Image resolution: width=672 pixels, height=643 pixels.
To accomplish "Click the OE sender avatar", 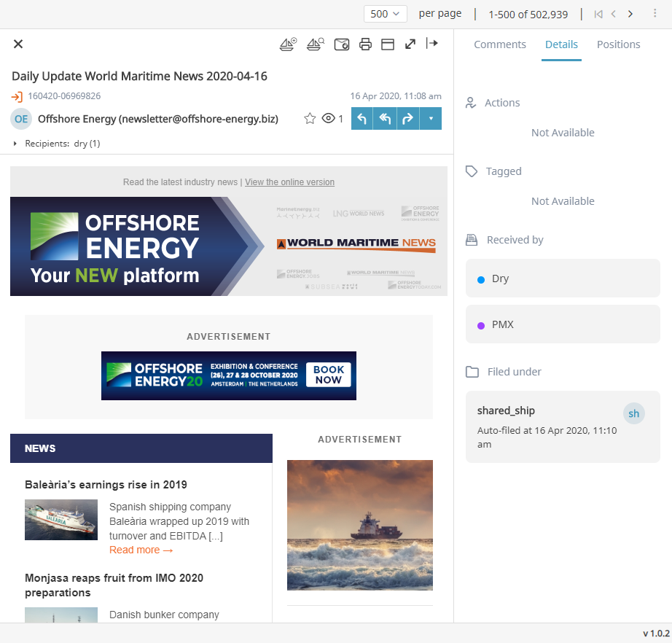I will (21, 119).
